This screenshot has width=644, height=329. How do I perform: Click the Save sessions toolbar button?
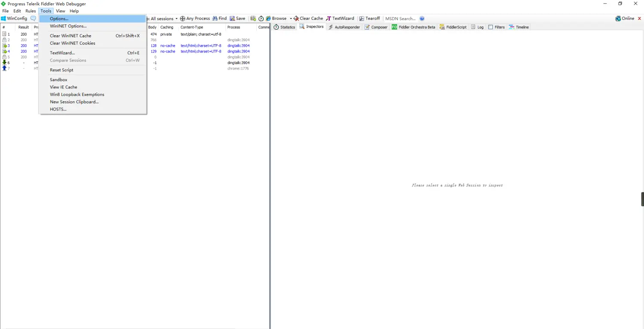pyautogui.click(x=237, y=18)
